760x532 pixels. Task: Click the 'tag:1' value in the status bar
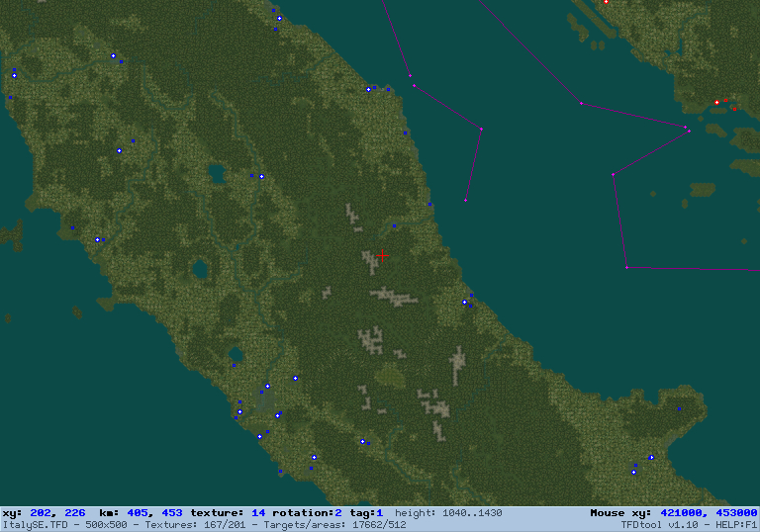point(366,512)
